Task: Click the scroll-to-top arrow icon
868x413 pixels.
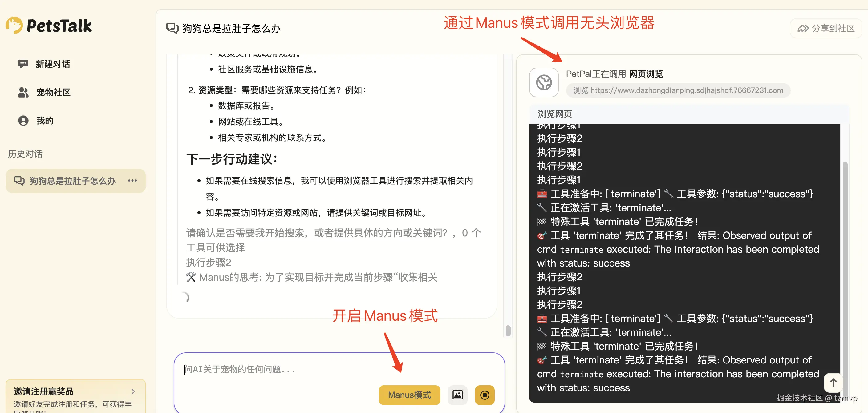Action: click(x=833, y=383)
